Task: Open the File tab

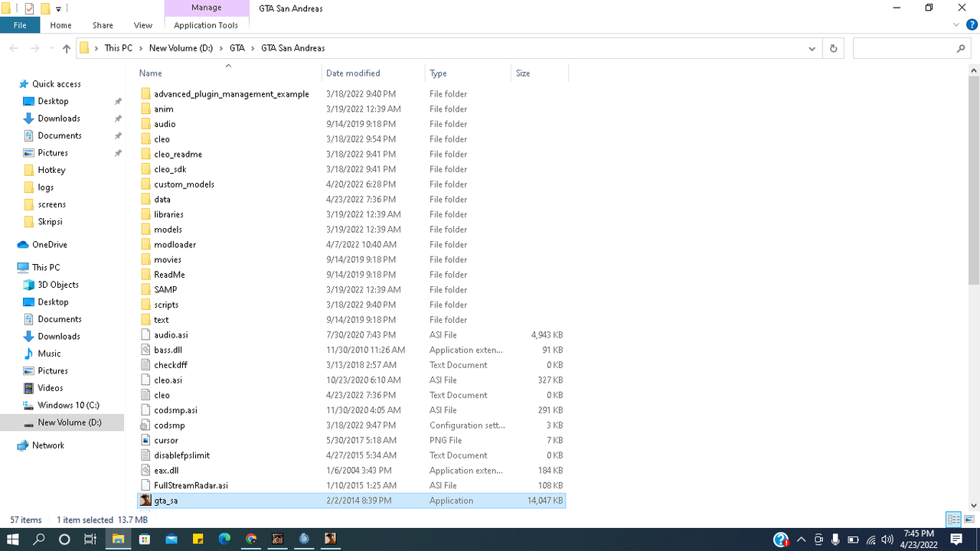Action: [20, 25]
